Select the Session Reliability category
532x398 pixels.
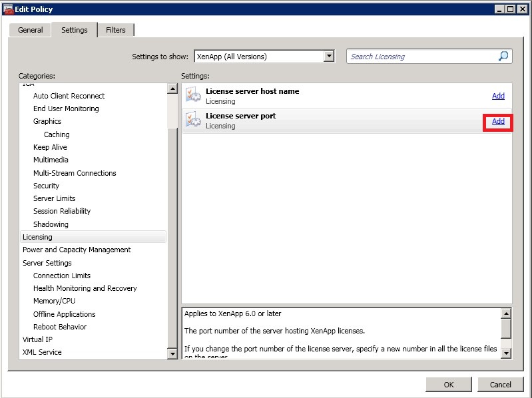point(62,211)
